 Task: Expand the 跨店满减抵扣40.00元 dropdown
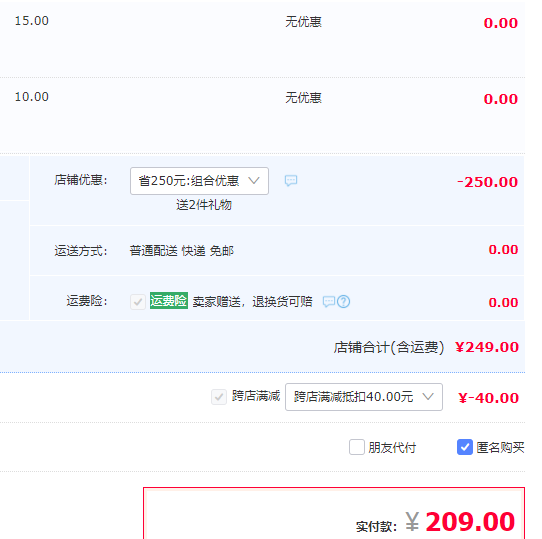[364, 397]
